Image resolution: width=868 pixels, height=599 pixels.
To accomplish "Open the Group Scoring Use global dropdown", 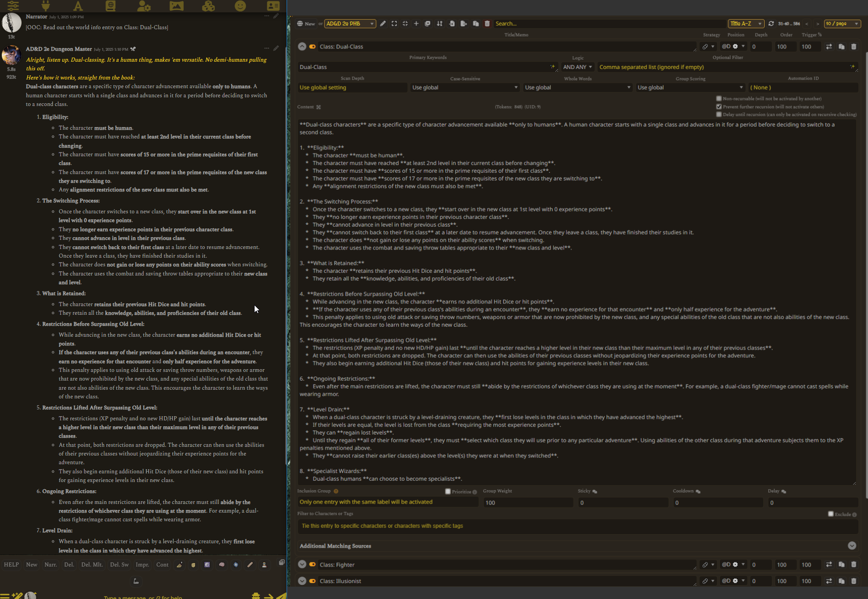I will 691,88.
